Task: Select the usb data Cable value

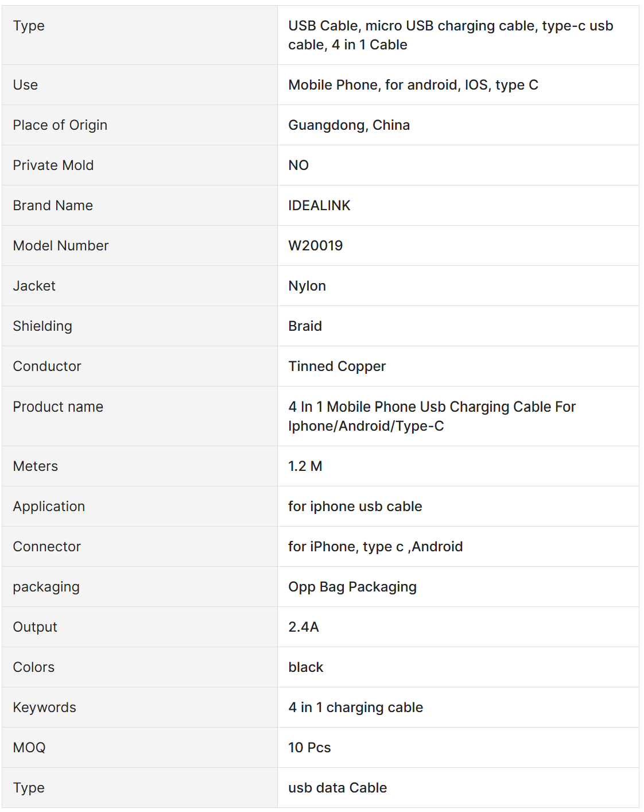Action: tap(337, 788)
